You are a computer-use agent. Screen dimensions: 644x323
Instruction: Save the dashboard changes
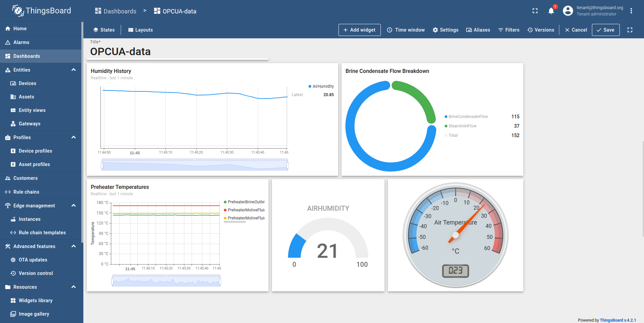click(x=605, y=30)
